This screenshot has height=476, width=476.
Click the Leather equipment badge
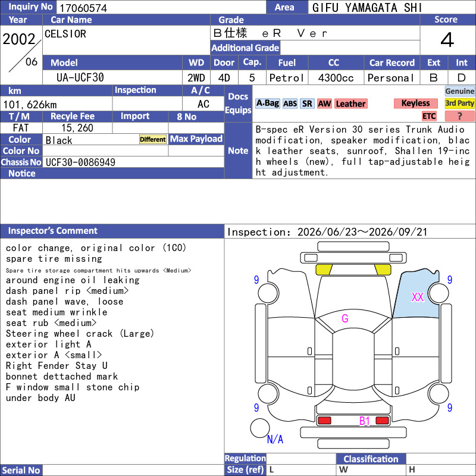click(x=350, y=104)
